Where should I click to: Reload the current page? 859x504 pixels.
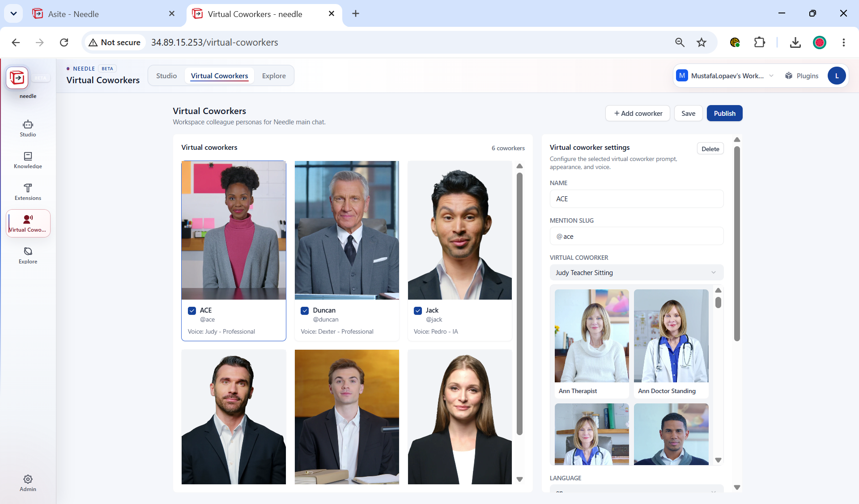(64, 42)
